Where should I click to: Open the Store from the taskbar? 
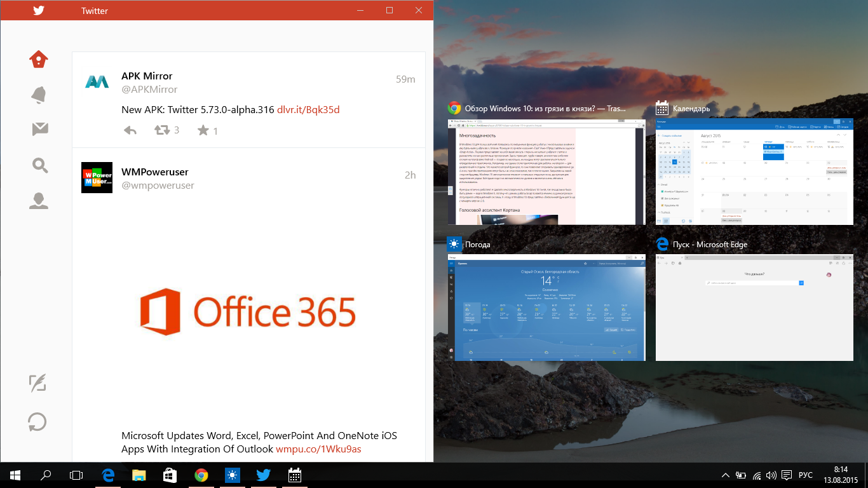(x=170, y=475)
